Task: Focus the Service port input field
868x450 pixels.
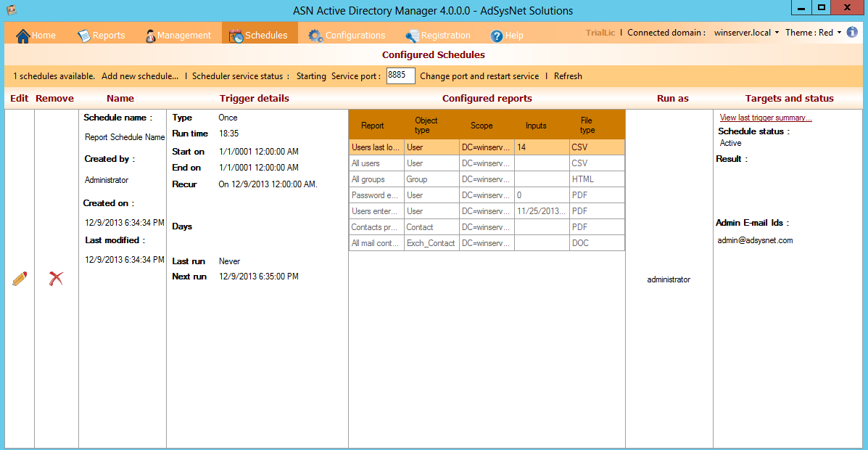Action: coord(401,76)
